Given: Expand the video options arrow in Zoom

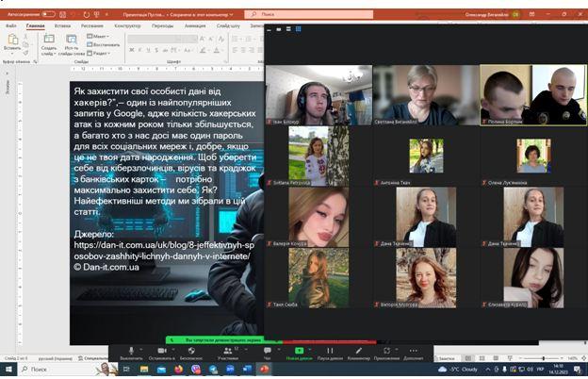Looking at the screenshot, I should 172,350.
